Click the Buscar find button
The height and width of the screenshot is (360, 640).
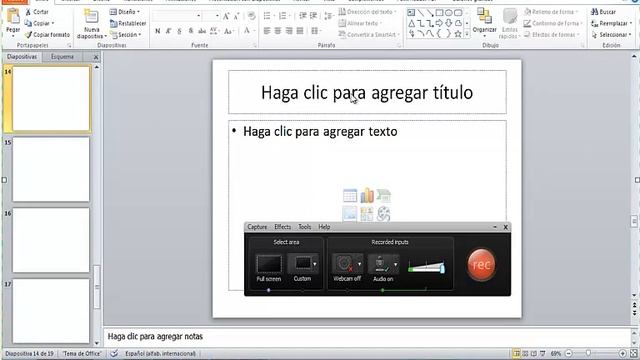[603, 12]
